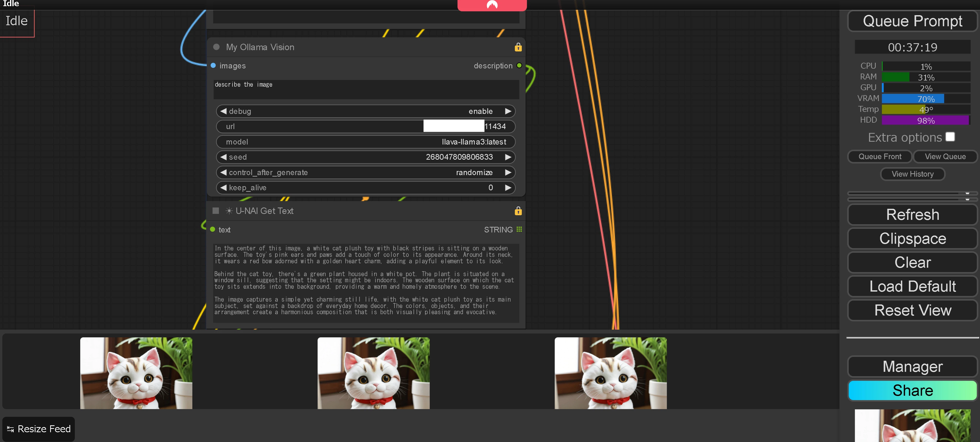
Task: Click the url field ending in 11434
Action: coord(366,126)
